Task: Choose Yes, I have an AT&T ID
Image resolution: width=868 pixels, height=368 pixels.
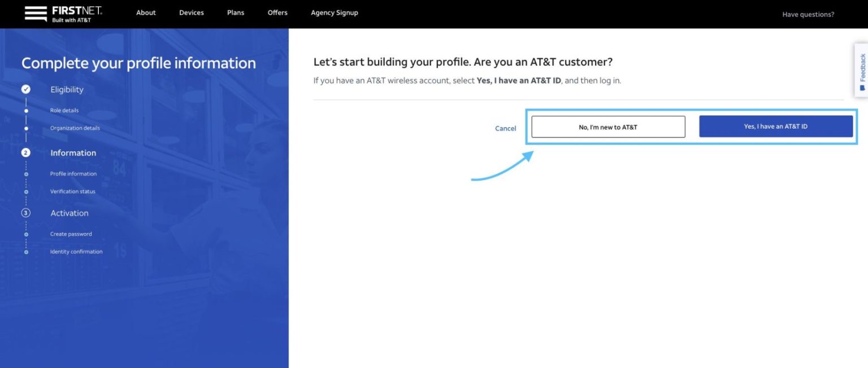Action: pos(776,126)
